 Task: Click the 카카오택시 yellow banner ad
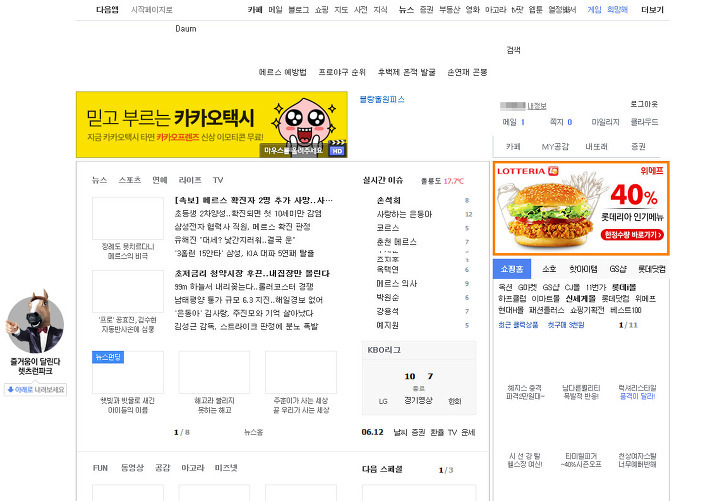tap(211, 125)
